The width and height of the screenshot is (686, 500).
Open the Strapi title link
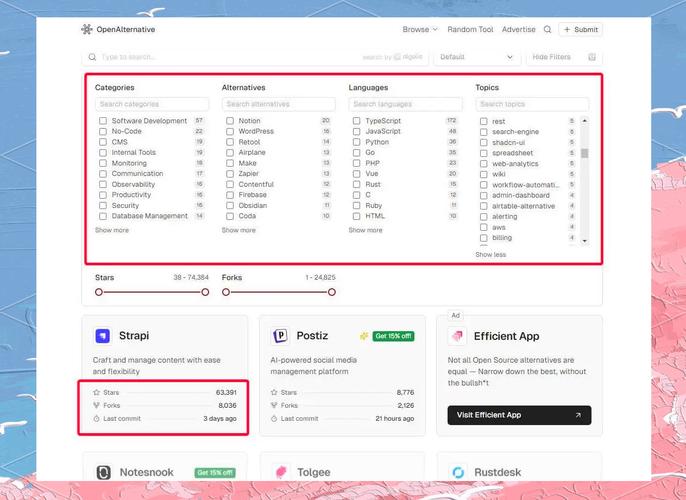[134, 336]
